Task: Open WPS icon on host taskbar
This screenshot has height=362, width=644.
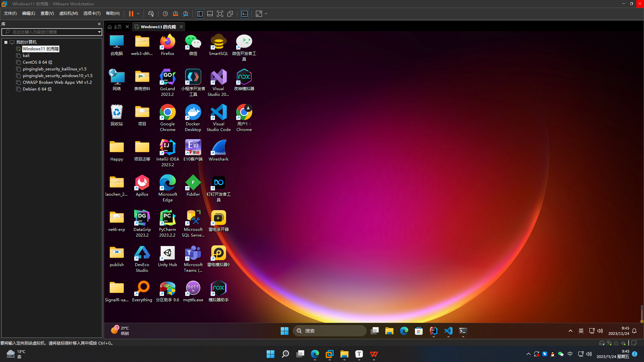Action: click(x=374, y=354)
